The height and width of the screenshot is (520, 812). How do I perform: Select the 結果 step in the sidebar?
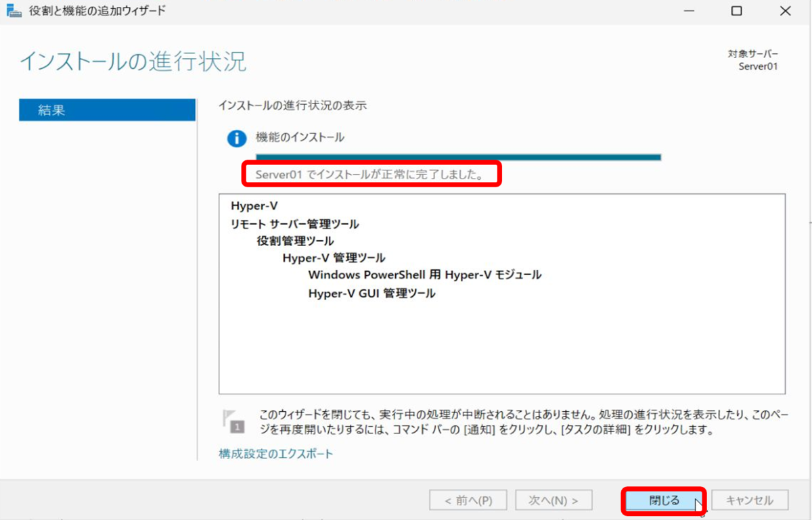tap(107, 110)
